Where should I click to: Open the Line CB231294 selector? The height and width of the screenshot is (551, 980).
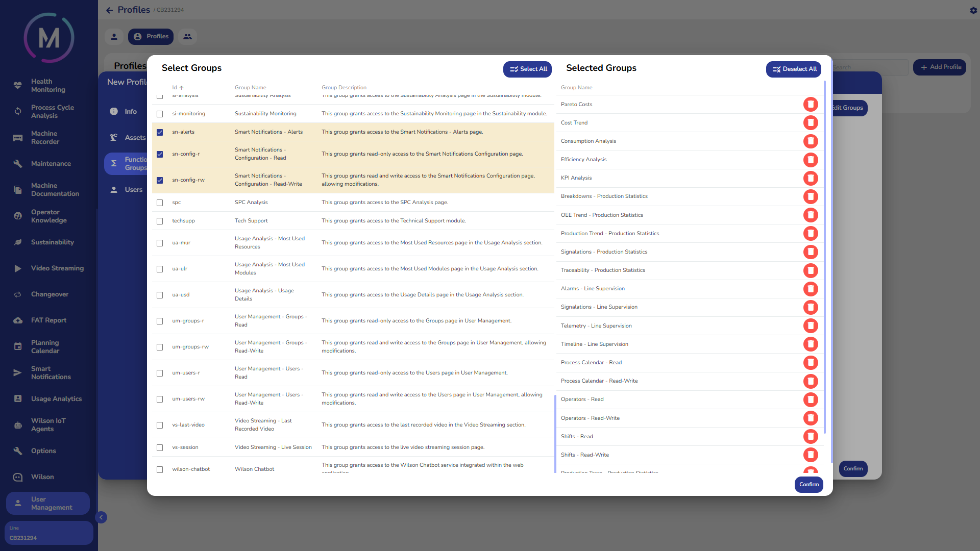click(x=48, y=533)
